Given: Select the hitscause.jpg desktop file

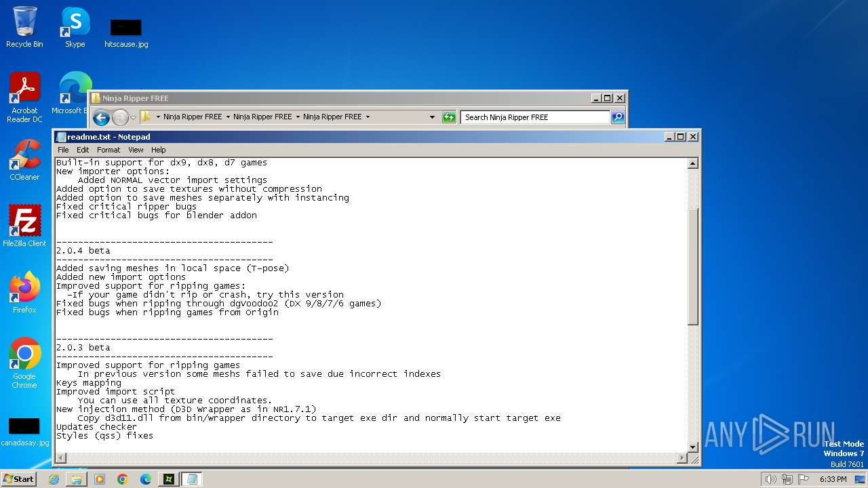Looking at the screenshot, I should (126, 33).
